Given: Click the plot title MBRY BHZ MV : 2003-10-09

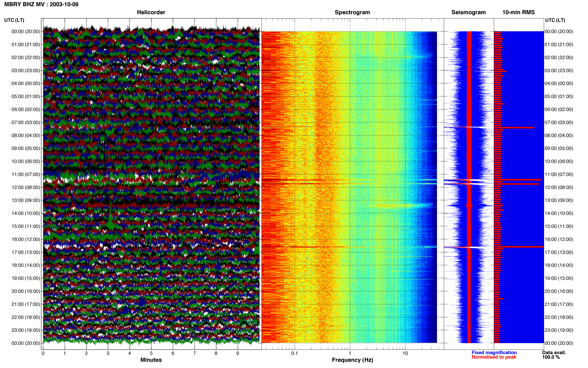Looking at the screenshot, I should [x=41, y=4].
